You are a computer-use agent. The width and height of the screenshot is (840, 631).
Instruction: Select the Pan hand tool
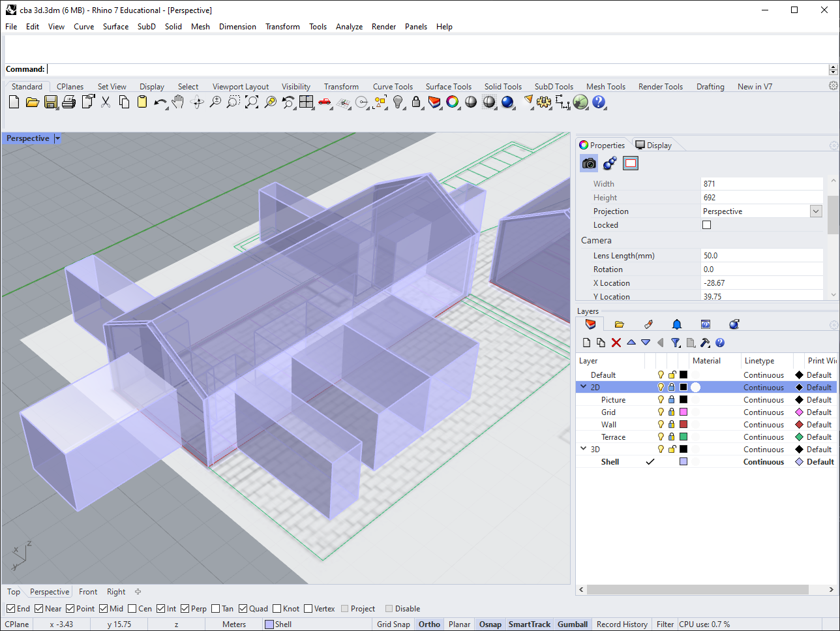[178, 102]
